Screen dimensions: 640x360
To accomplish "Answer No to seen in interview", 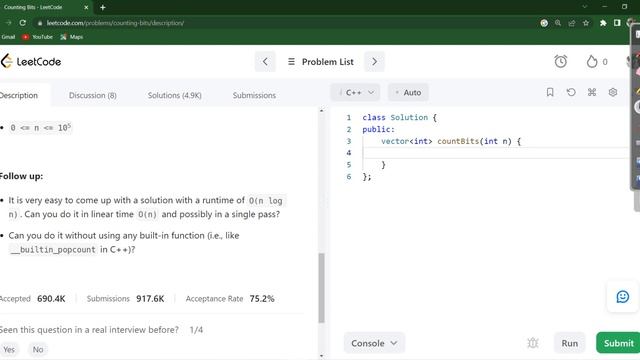I will point(38,349).
